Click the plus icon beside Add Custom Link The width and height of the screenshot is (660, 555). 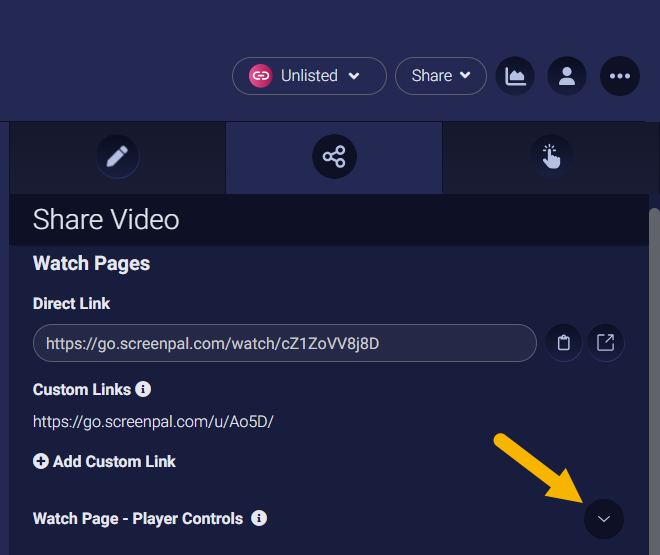coord(41,461)
